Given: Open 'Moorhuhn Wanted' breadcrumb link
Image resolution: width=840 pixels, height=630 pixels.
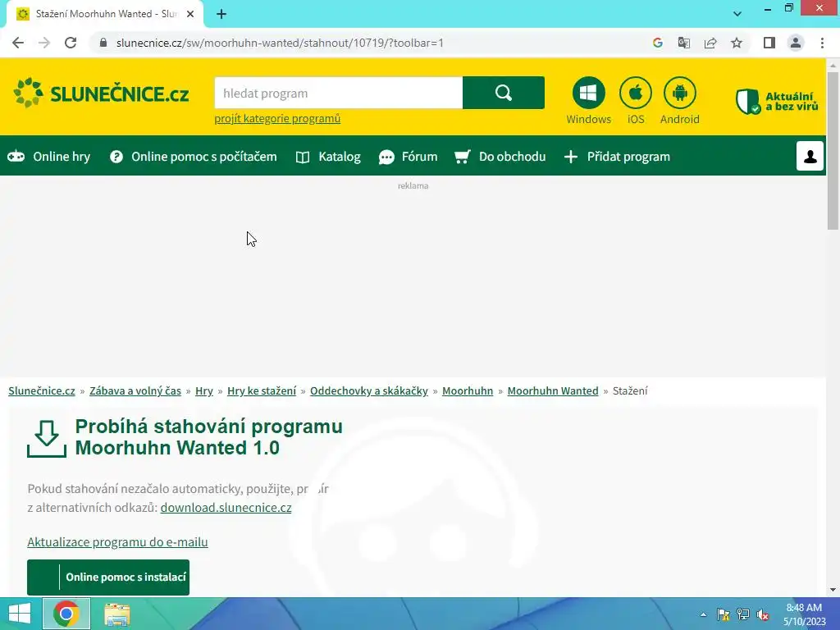Looking at the screenshot, I should pos(553,390).
